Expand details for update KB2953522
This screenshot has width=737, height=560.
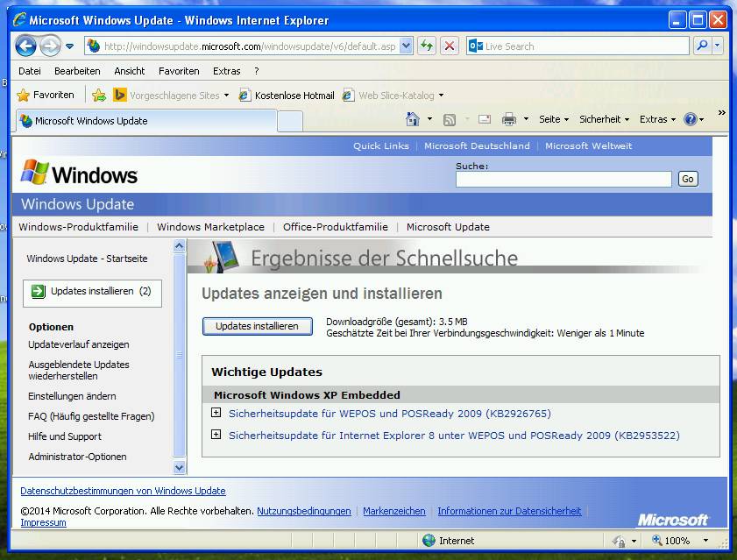pyautogui.click(x=216, y=436)
